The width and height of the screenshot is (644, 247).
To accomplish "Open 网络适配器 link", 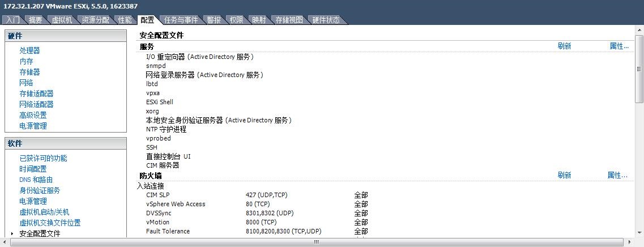I will tap(37, 104).
